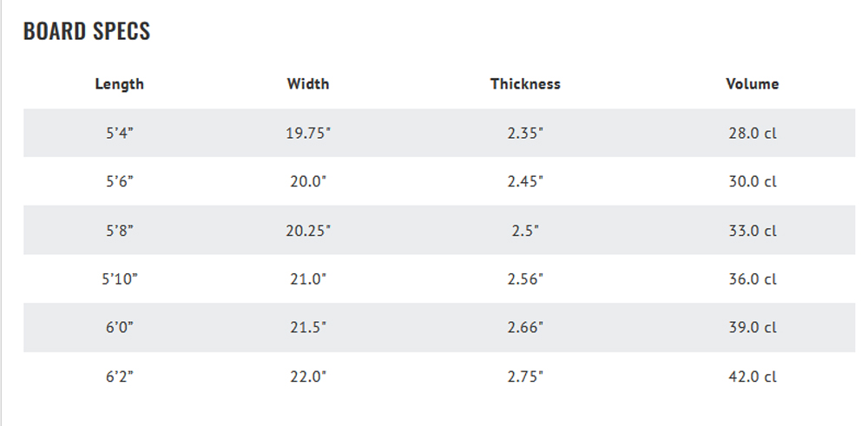This screenshot has width=868, height=426.
Task: Click the 6'2" length cell
Action: coord(120,377)
